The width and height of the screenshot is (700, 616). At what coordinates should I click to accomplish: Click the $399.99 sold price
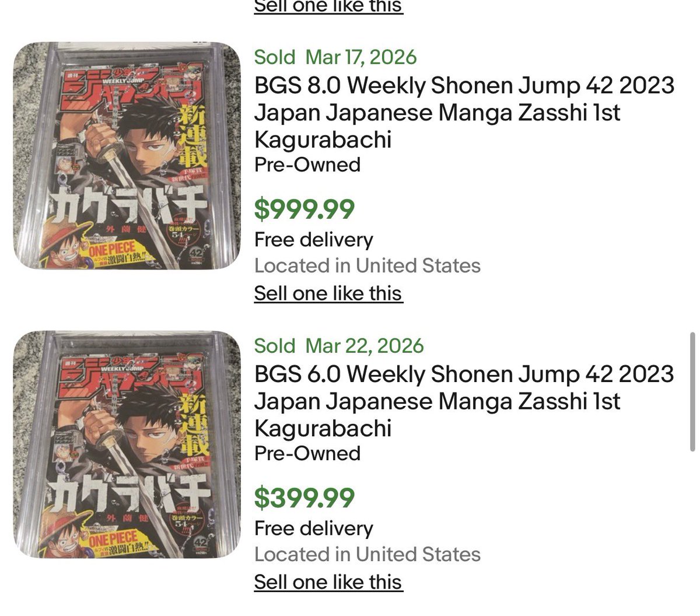tap(304, 498)
